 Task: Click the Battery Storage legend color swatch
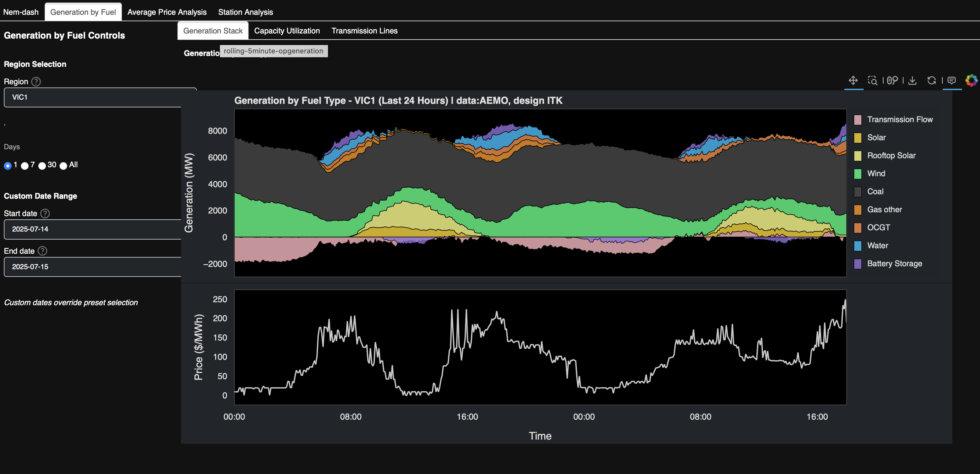(857, 264)
